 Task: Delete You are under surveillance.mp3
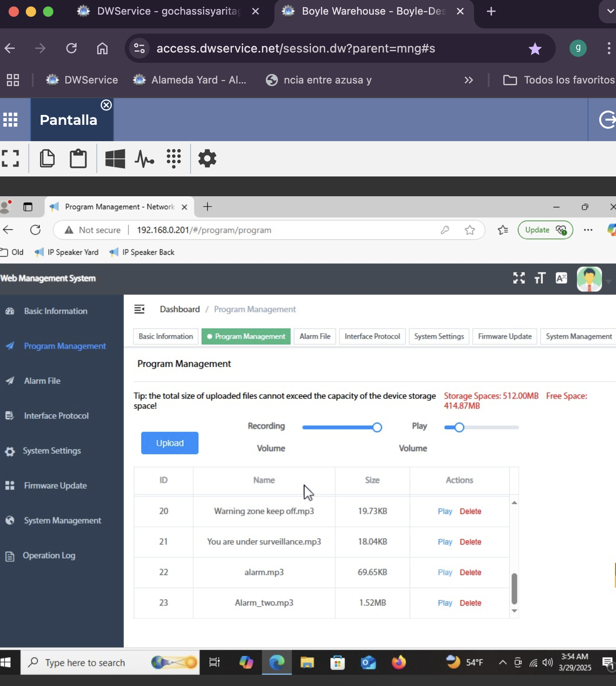(470, 542)
